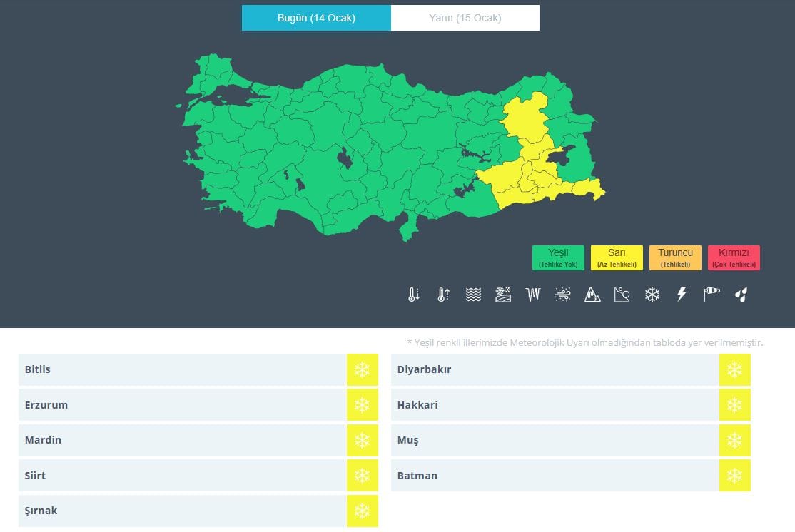Click the avalanche mountain warning icon
The height and width of the screenshot is (532, 795).
coord(592,295)
